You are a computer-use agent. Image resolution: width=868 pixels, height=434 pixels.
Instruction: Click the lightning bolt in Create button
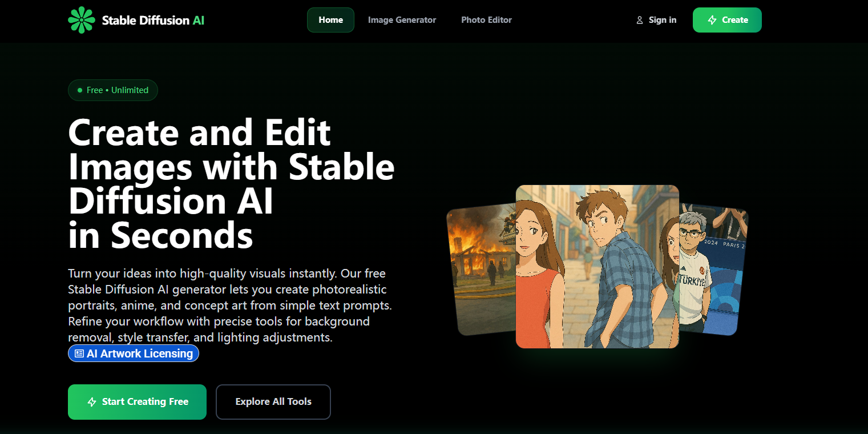712,20
